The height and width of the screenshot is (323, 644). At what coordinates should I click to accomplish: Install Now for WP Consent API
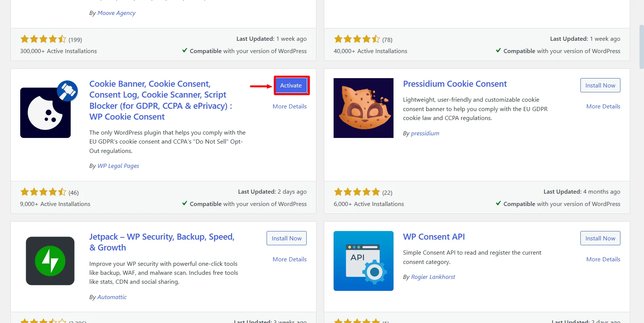pyautogui.click(x=600, y=238)
